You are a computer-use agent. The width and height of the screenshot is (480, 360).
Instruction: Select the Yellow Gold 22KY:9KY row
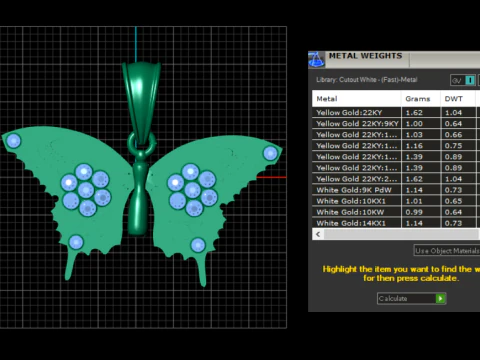(396, 123)
